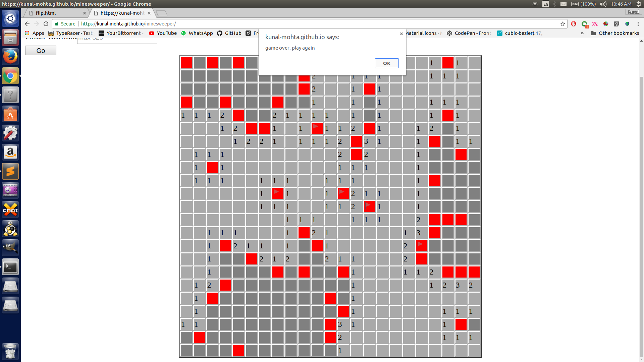644x362 pixels.
Task: Open Chrome three-dot menu
Action: 638,24
